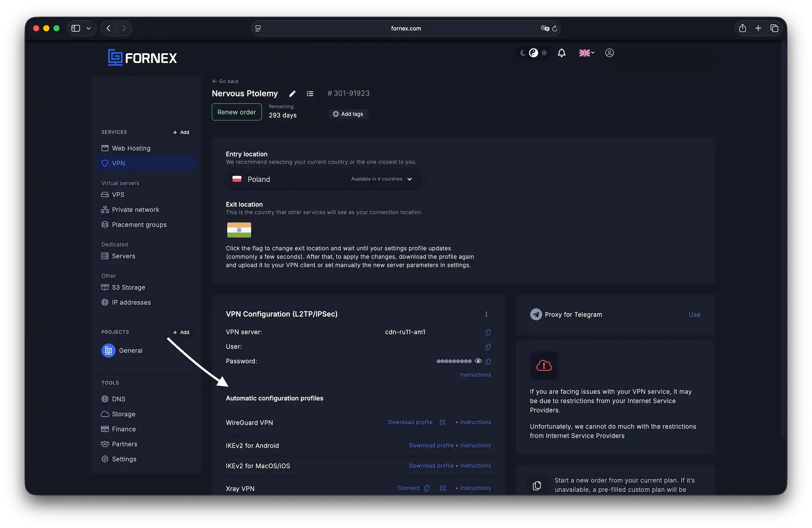812x528 pixels.
Task: Reveal password with eye icon
Action: [x=478, y=361]
